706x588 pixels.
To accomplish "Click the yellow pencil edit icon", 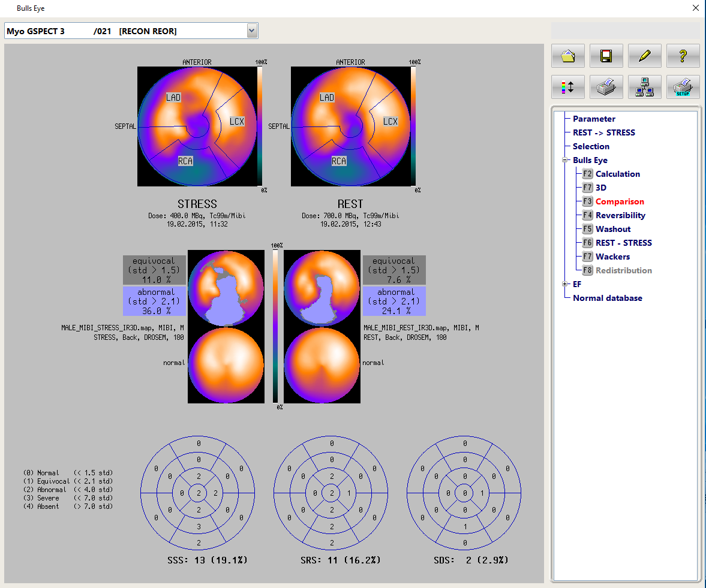I will click(x=645, y=56).
